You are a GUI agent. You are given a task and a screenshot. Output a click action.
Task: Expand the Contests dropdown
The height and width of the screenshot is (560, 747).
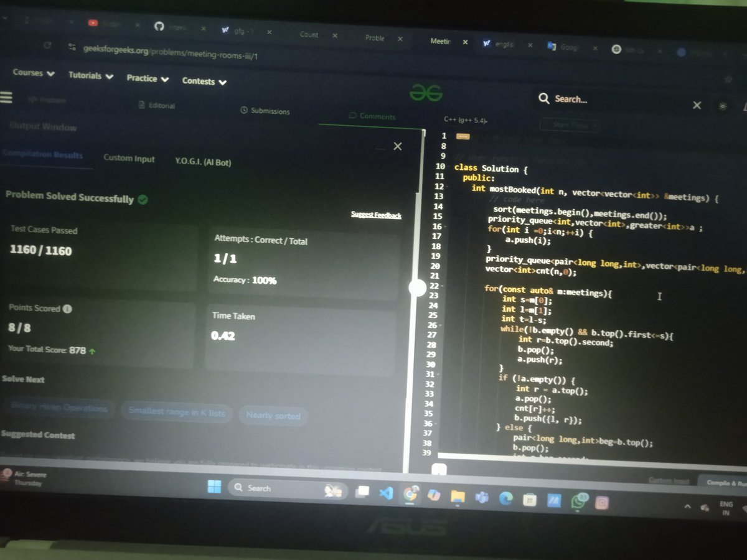coord(204,81)
